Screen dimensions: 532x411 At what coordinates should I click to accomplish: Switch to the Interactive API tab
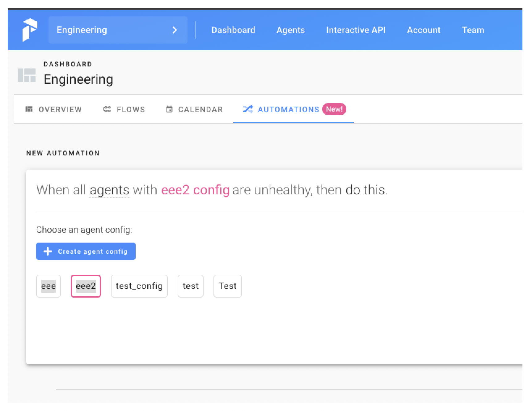coord(356,30)
